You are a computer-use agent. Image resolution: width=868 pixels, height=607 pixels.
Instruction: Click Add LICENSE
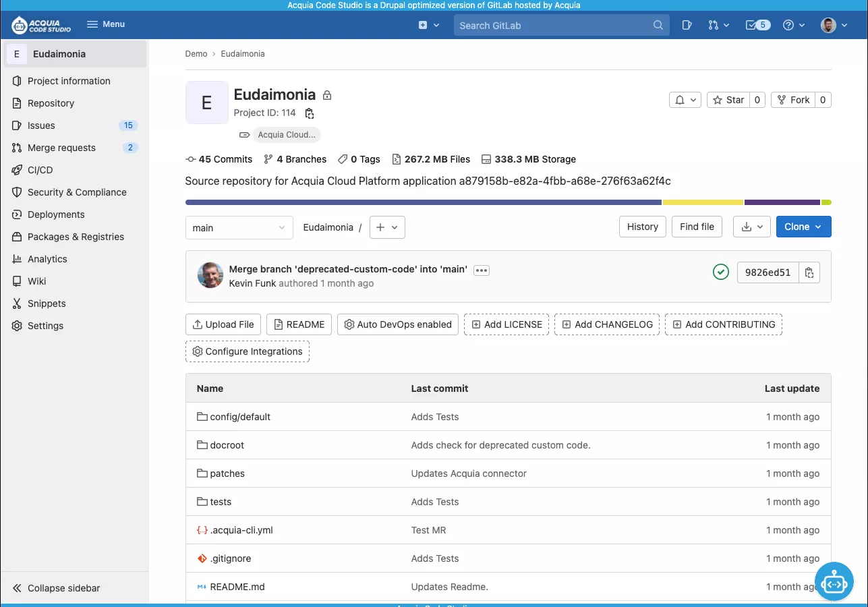507,324
